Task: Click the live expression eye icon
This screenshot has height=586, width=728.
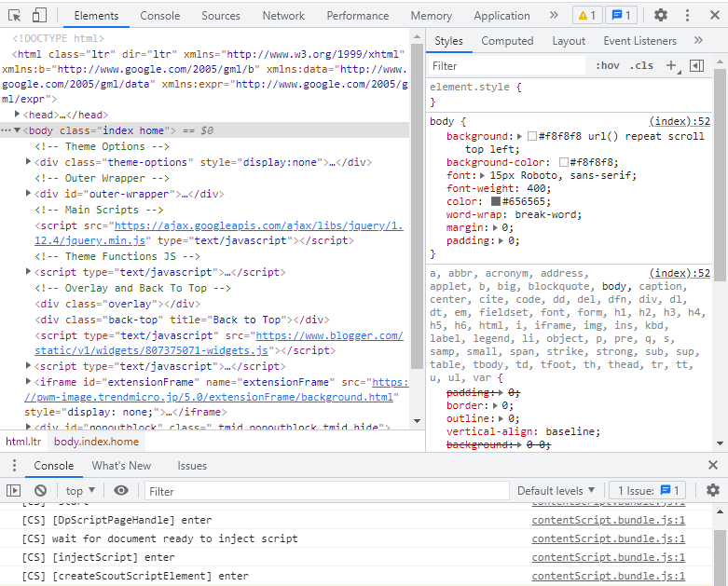Action: [x=121, y=490]
